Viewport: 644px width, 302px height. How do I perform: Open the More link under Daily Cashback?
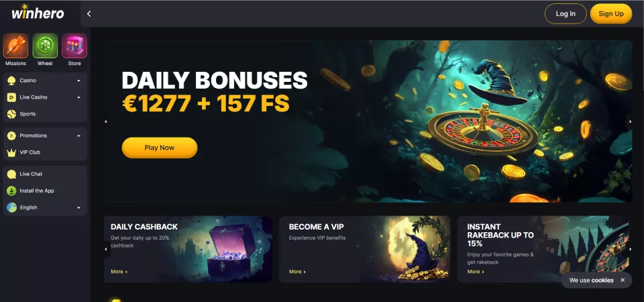(119, 272)
